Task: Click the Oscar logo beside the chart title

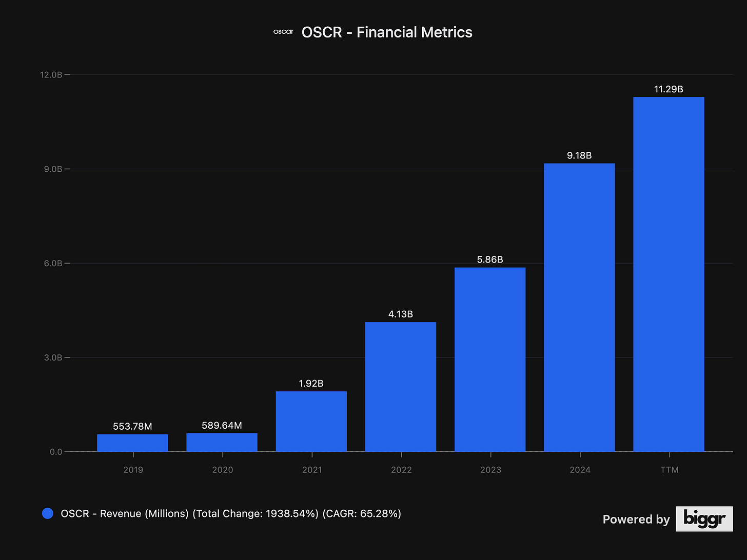Action: 283,32
